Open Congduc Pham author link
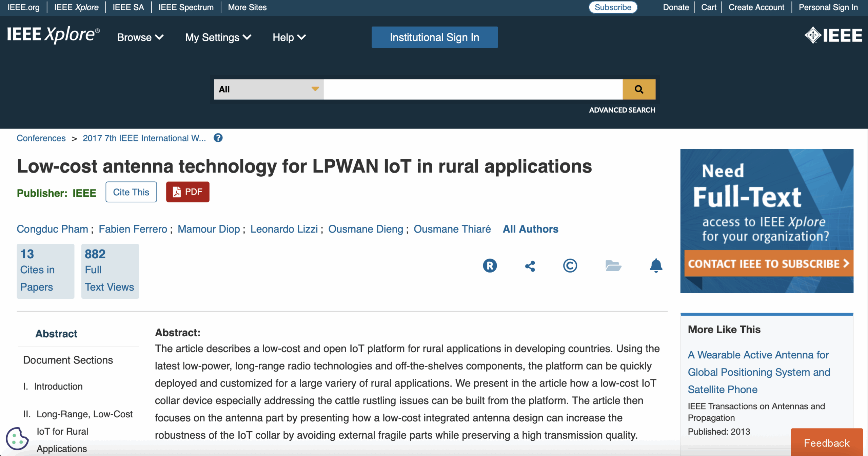 click(52, 229)
